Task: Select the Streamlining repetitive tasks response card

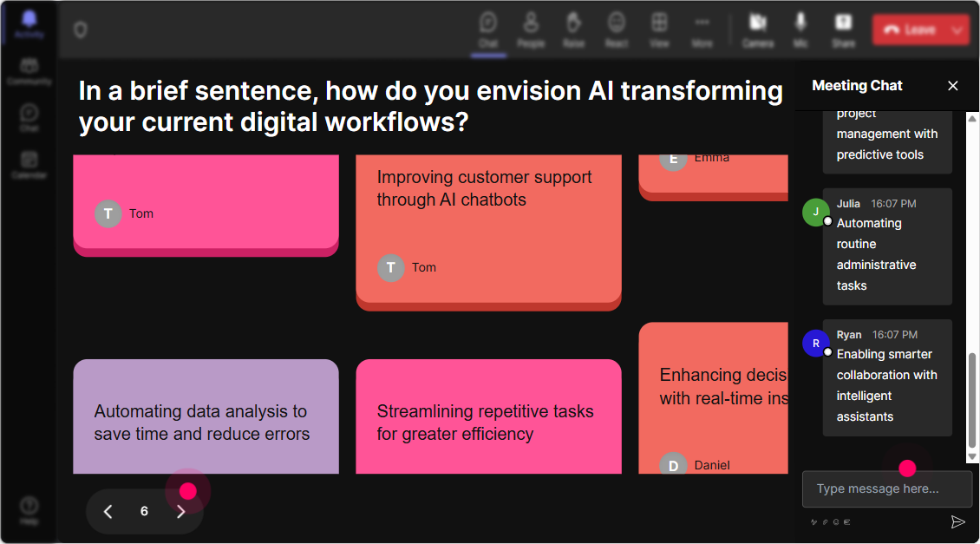Action: click(x=489, y=416)
